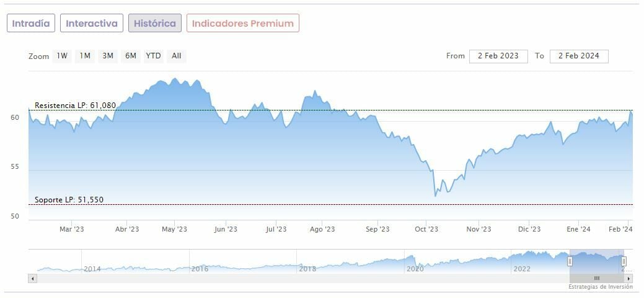The image size is (644, 298).
Task: Set zoom to 1M
Action: coord(85,56)
